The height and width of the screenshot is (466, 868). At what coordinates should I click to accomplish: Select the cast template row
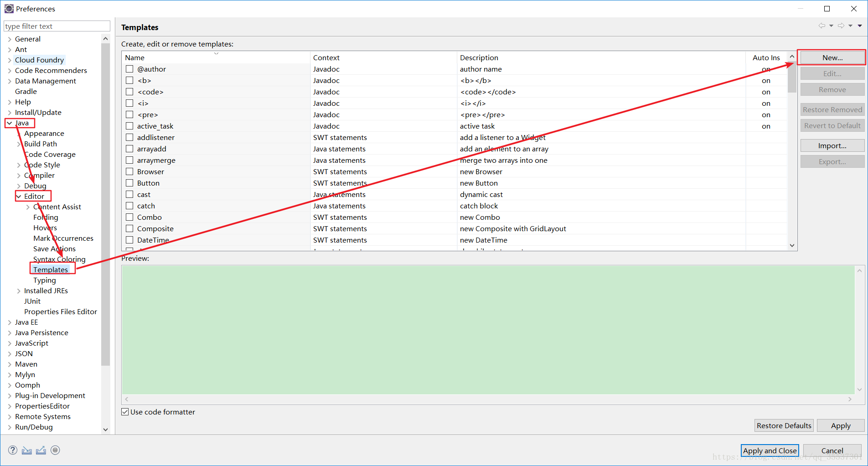(455, 194)
